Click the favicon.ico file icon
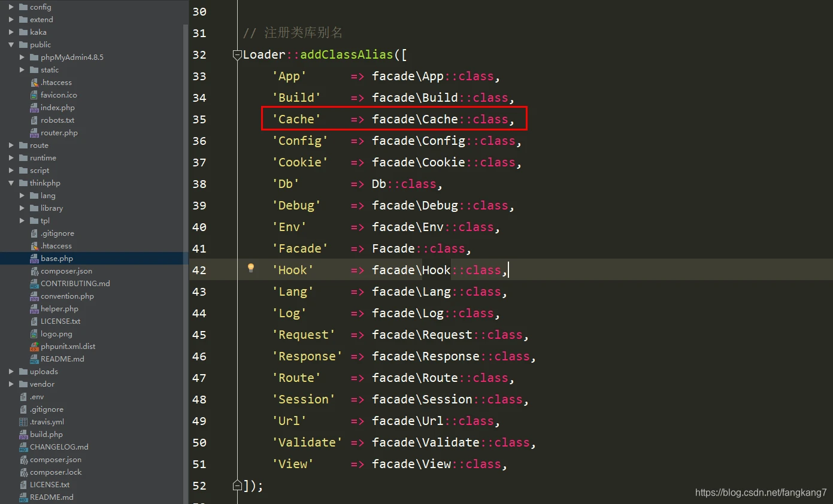Image resolution: width=833 pixels, height=504 pixels. (x=34, y=95)
